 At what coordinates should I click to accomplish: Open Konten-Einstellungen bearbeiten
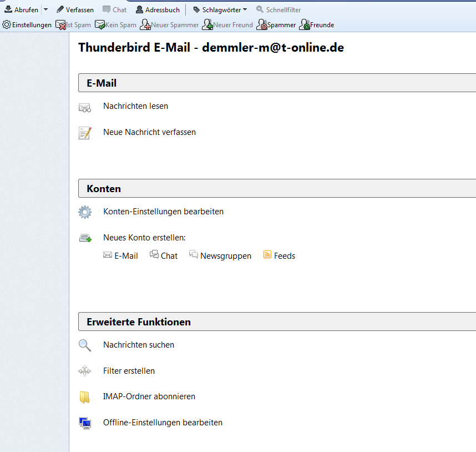(x=163, y=212)
